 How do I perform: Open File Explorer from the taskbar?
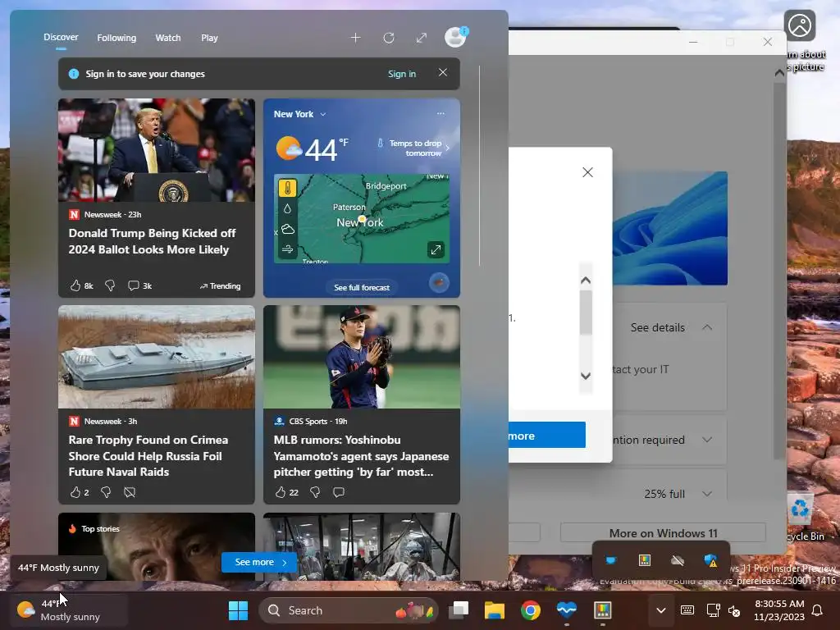495,610
